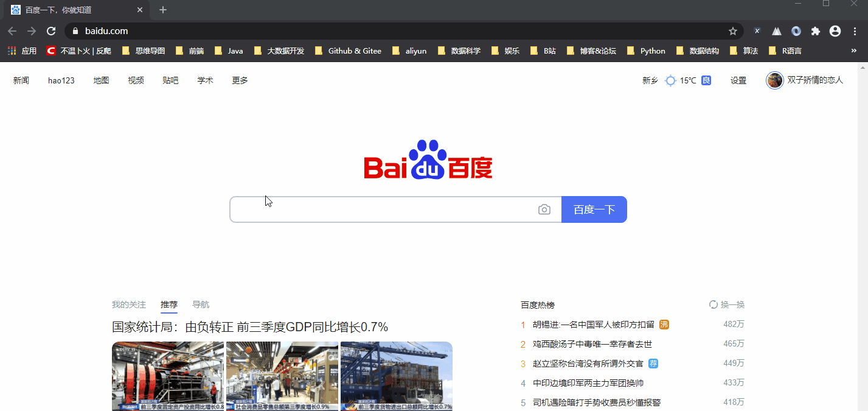
Task: Open the 思维导图 bookmark folder
Action: (144, 51)
